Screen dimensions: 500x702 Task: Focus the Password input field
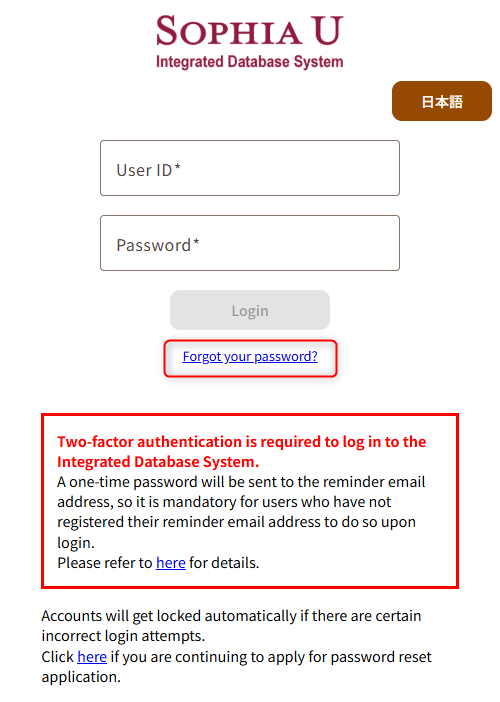click(x=250, y=243)
